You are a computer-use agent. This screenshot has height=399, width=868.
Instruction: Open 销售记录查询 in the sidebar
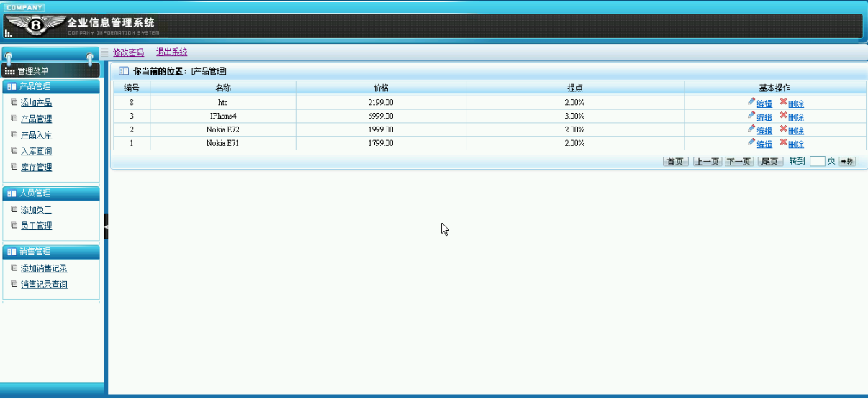pos(44,285)
